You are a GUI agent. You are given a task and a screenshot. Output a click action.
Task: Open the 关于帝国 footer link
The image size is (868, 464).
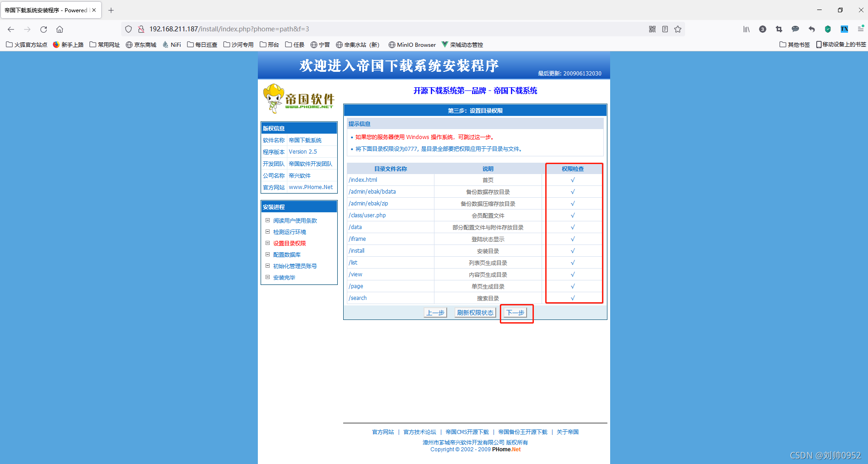tap(568, 432)
